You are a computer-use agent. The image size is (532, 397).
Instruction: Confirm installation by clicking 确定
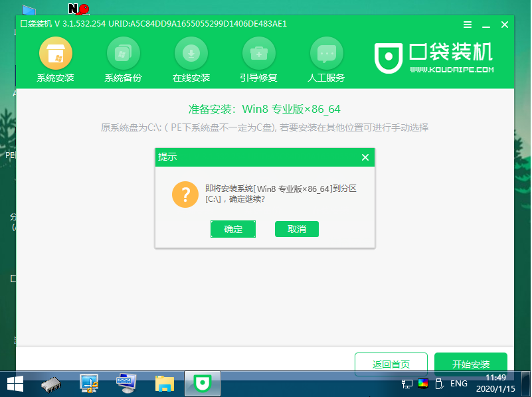click(233, 229)
